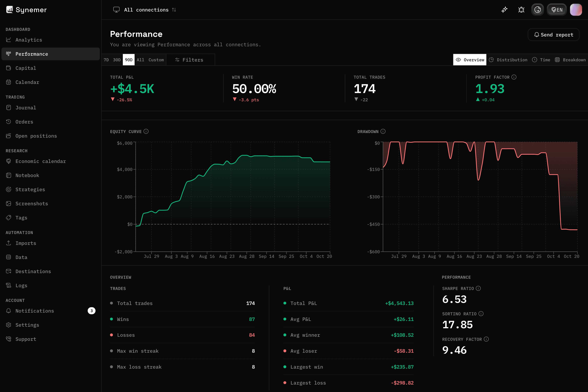Open the All connections switcher
The image size is (588, 392).
point(145,10)
